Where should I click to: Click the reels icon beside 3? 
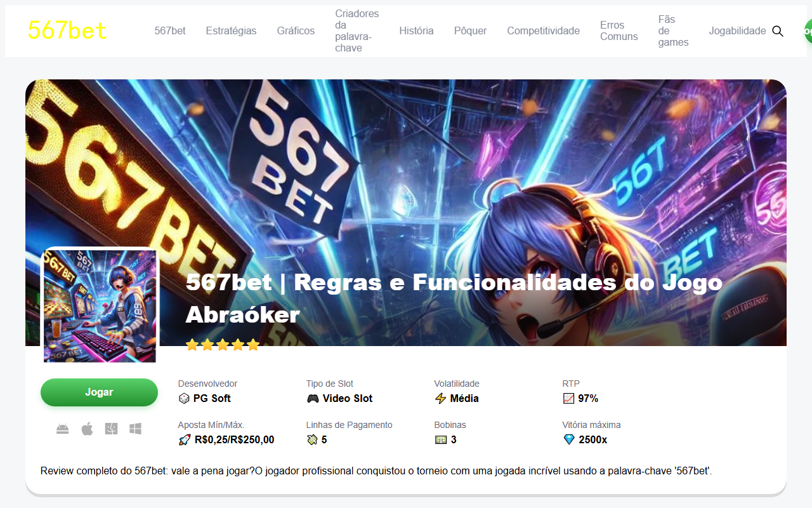pos(441,439)
